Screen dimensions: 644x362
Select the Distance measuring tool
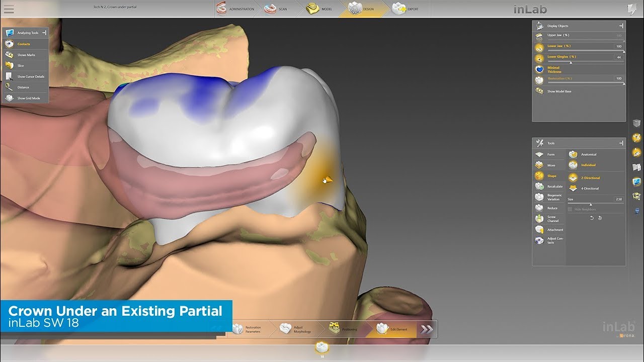[x=25, y=87]
